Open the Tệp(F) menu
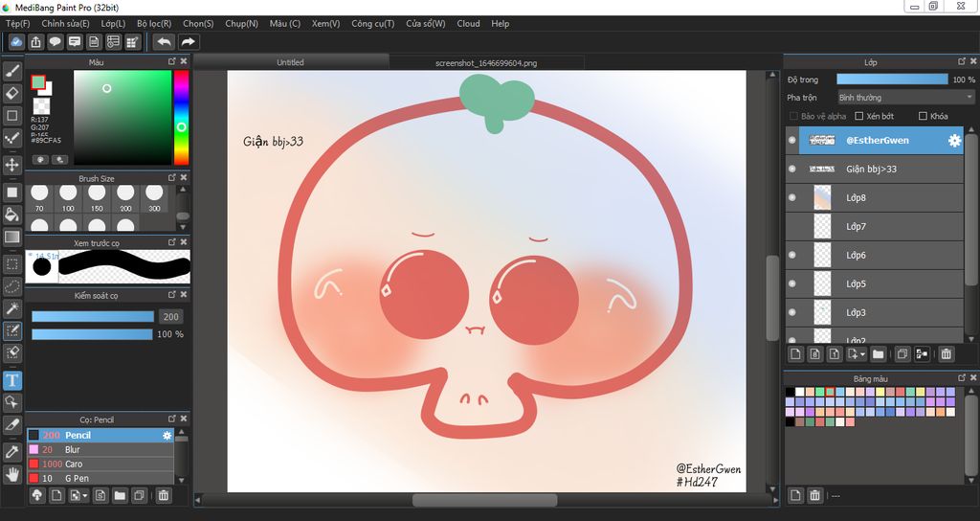980x521 pixels. coord(17,24)
